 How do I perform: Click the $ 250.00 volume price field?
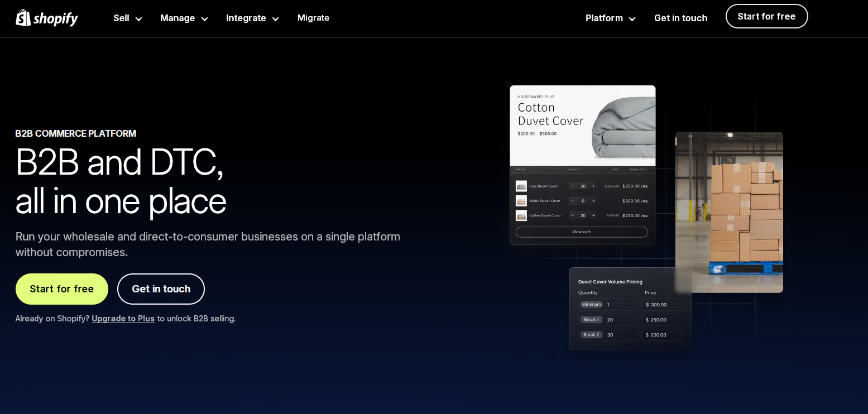tap(663, 320)
